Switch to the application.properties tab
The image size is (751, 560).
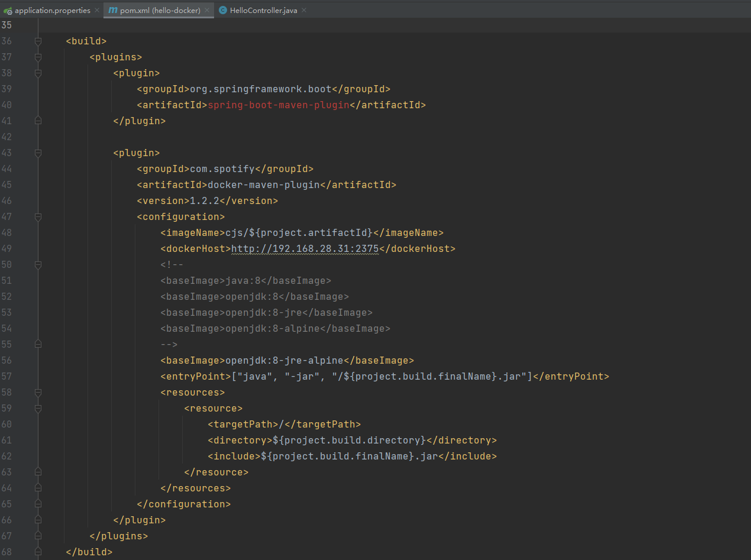tap(52, 11)
